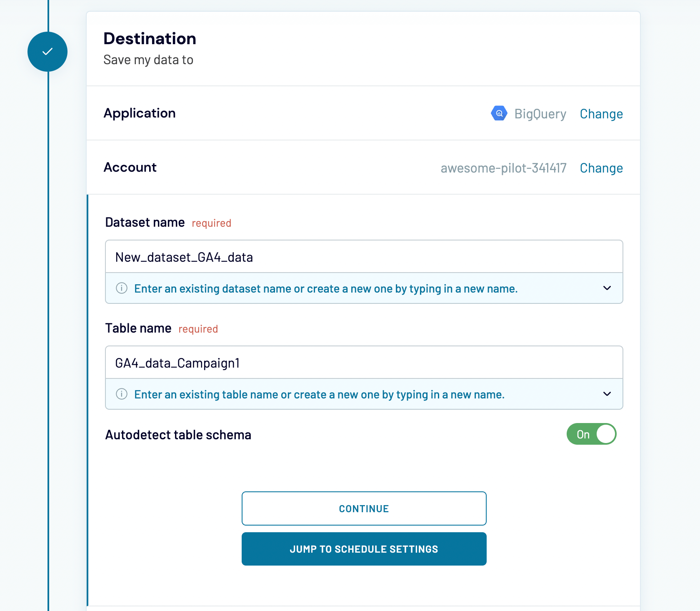Viewport: 700px width, 611px height.
Task: Jump to Schedule Settings
Action: [x=363, y=549]
